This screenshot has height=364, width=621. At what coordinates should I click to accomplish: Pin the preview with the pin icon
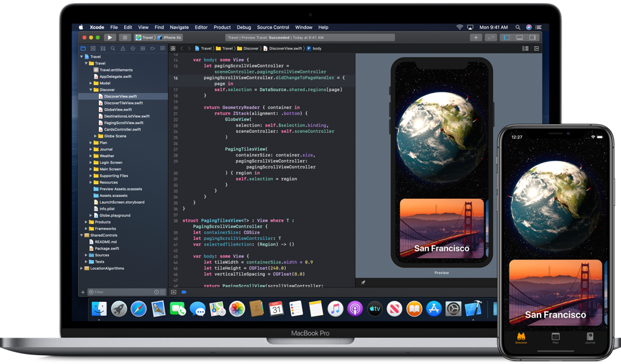click(362, 282)
